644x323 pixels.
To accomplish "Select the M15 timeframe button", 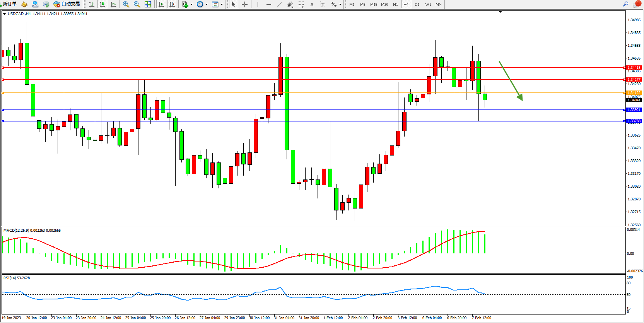I will (373, 5).
